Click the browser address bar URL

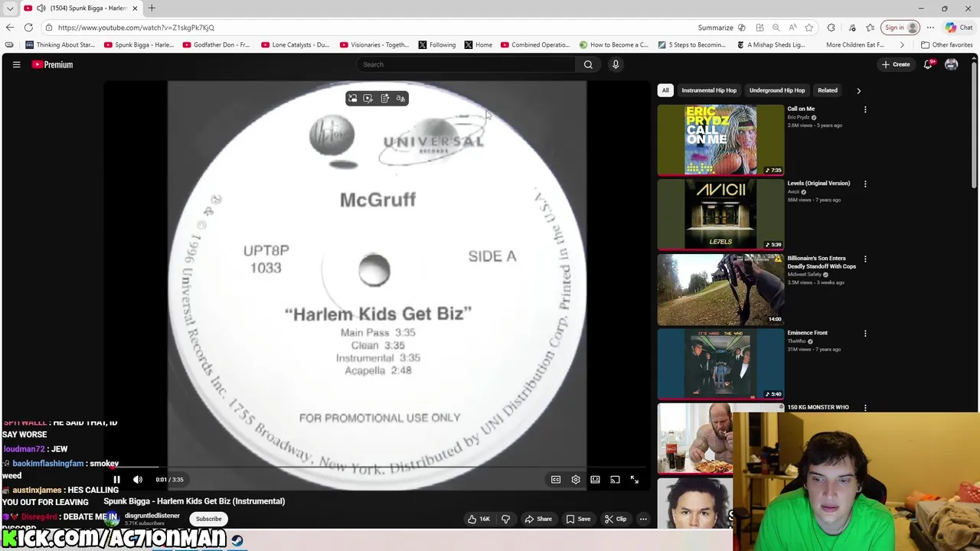tap(136, 28)
